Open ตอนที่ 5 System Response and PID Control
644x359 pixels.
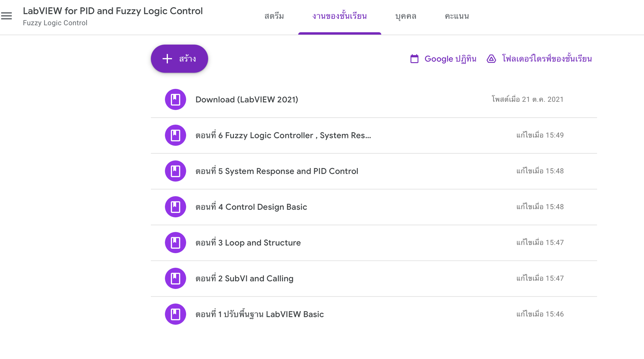tap(277, 171)
